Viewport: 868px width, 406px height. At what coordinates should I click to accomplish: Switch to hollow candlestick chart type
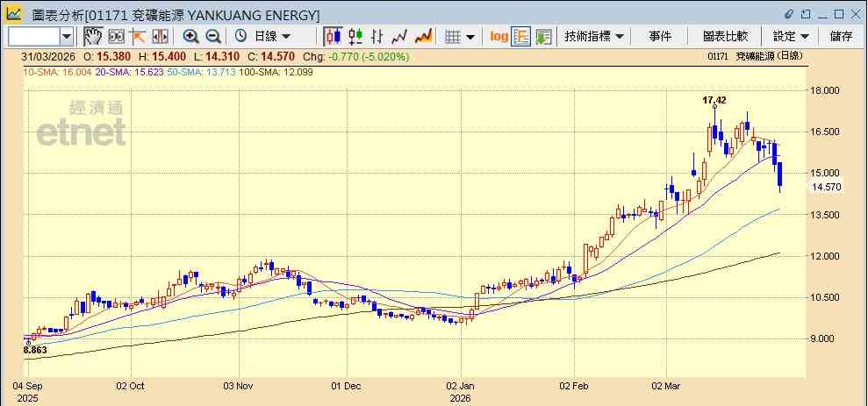point(355,37)
